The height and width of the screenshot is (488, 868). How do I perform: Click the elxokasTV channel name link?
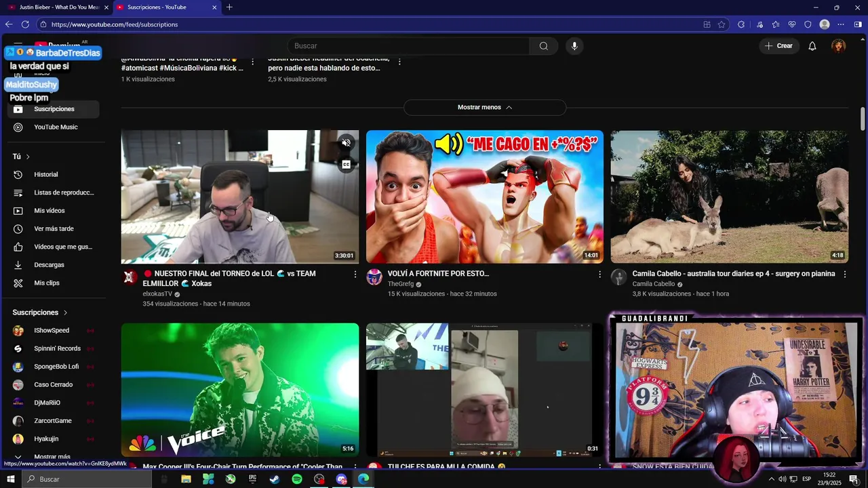click(157, 294)
